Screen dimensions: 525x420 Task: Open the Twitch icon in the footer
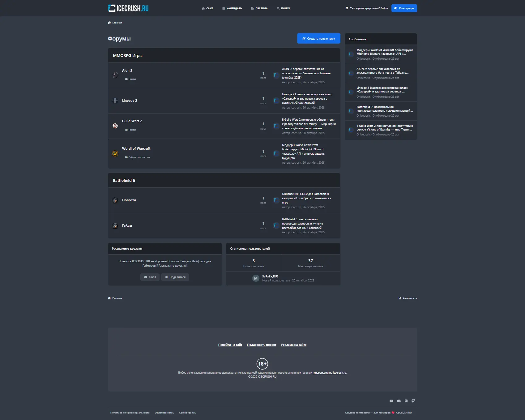click(x=413, y=401)
